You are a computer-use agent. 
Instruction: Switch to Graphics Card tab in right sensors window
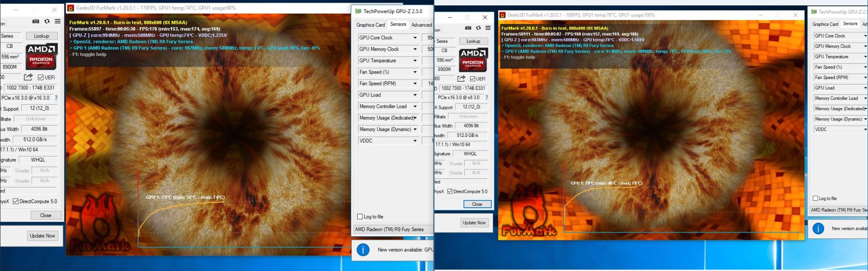pos(825,24)
